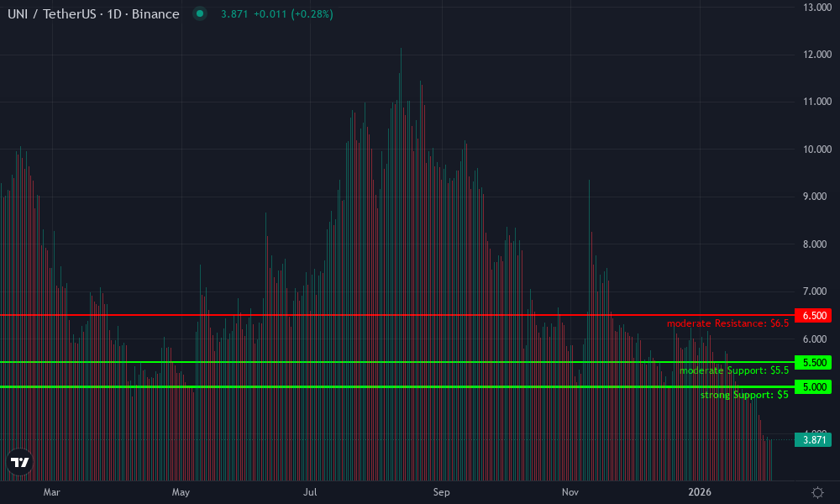Click the Jul time axis label

click(310, 491)
